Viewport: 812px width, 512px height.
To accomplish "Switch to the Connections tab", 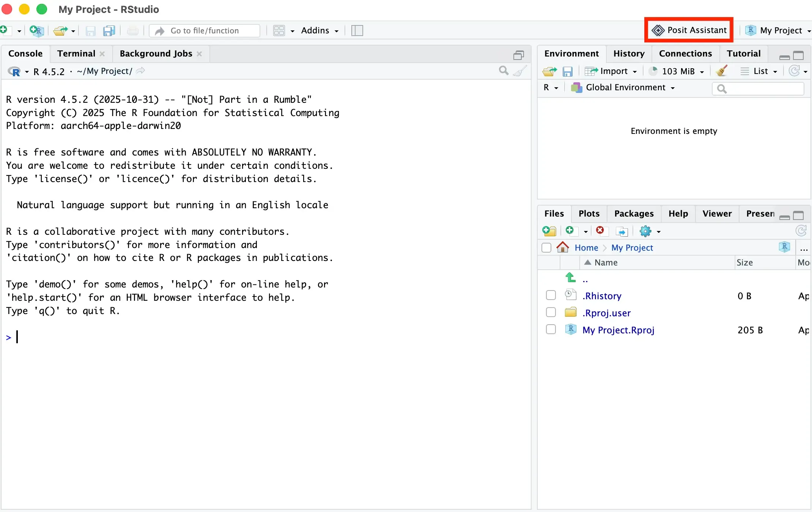I will click(x=685, y=53).
